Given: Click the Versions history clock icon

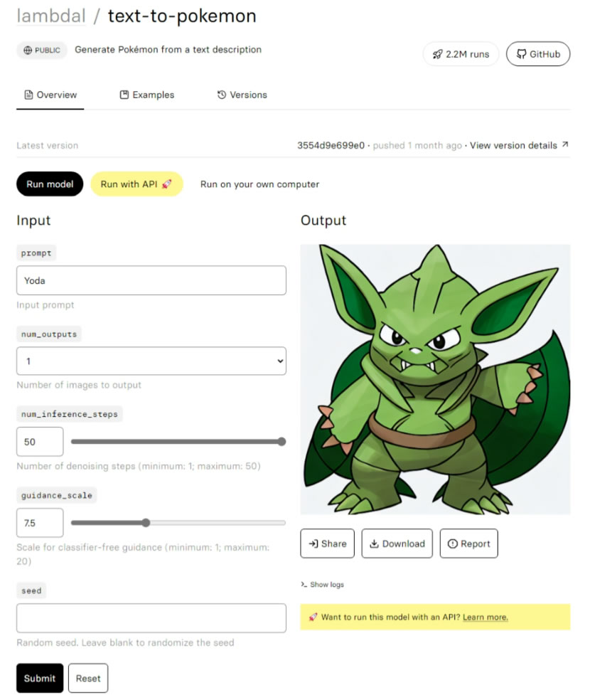Looking at the screenshot, I should pos(222,95).
